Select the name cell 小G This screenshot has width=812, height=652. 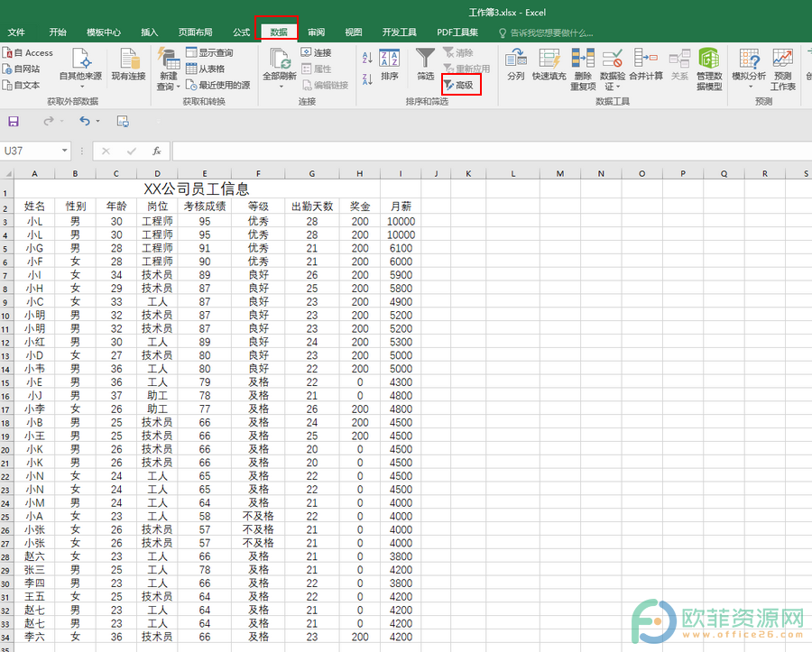point(34,248)
